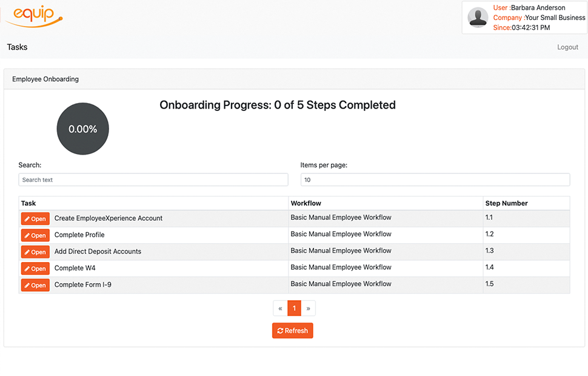Select page 1 in the pagination control
The width and height of the screenshot is (588, 376).
pyautogui.click(x=294, y=308)
